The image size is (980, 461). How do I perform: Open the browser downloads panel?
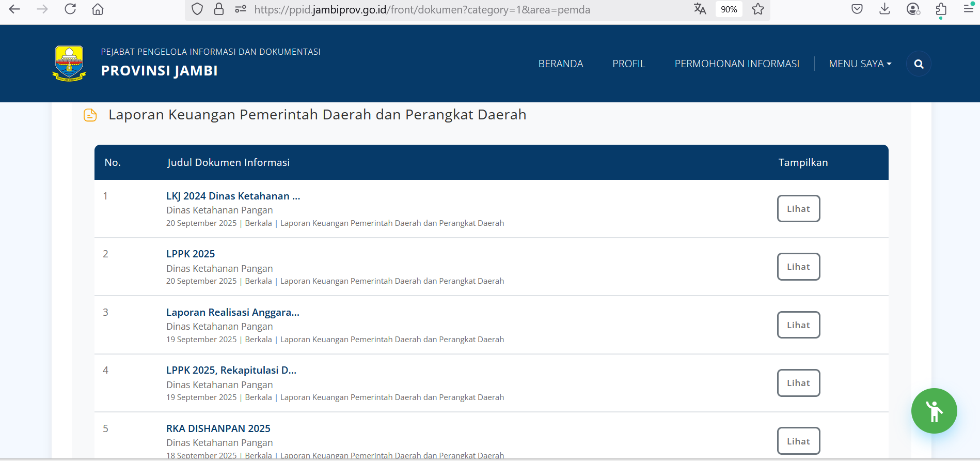(884, 9)
